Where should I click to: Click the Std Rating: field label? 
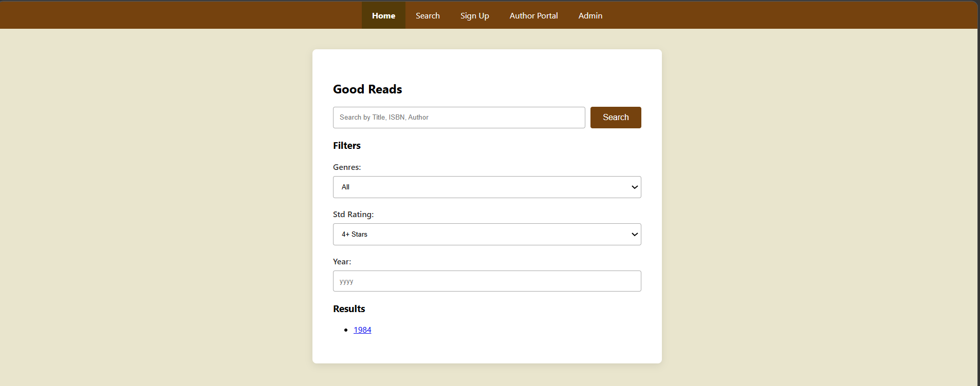353,215
